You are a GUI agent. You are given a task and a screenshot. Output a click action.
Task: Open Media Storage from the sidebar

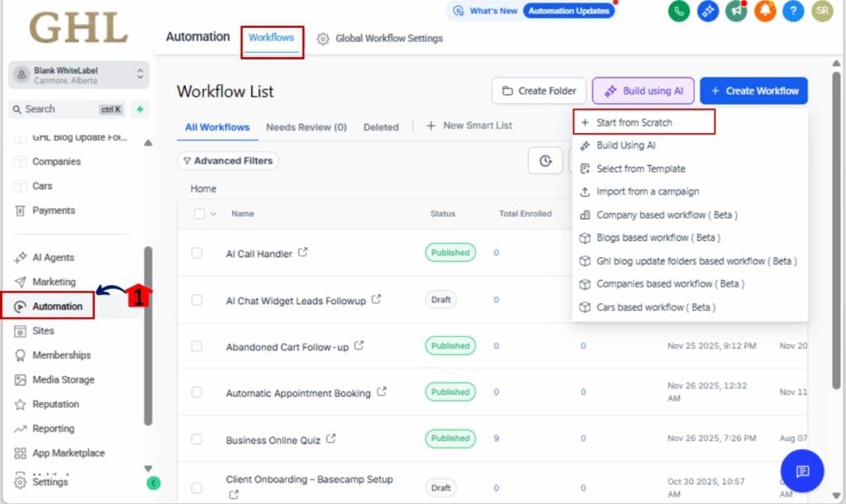click(60, 379)
